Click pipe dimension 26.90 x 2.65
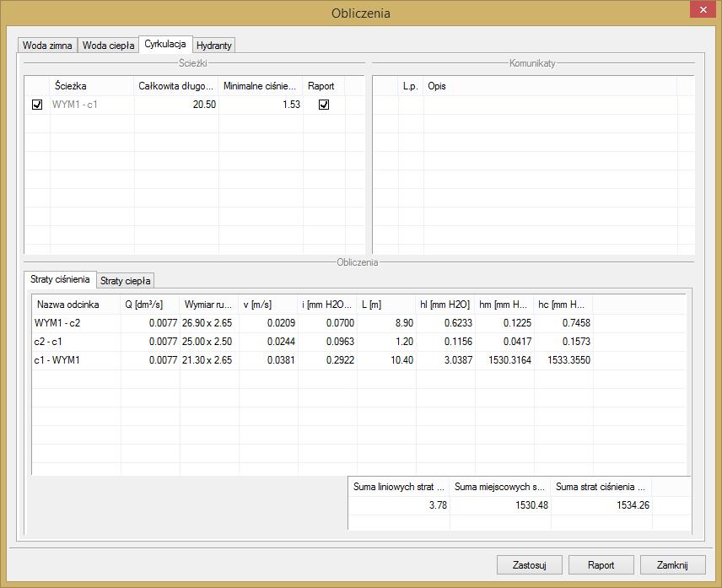Image resolution: width=722 pixels, height=588 pixels. point(207,323)
